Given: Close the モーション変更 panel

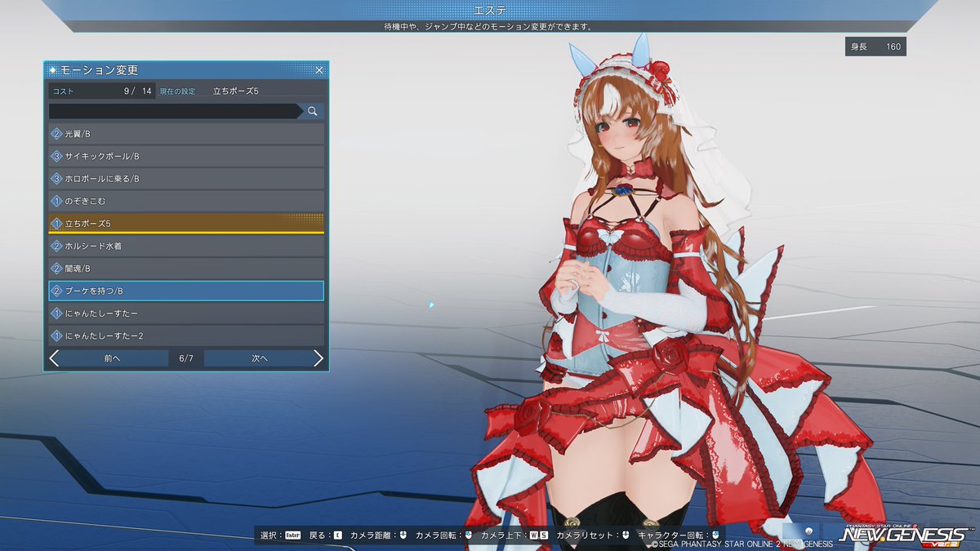Looking at the screenshot, I should [x=319, y=71].
